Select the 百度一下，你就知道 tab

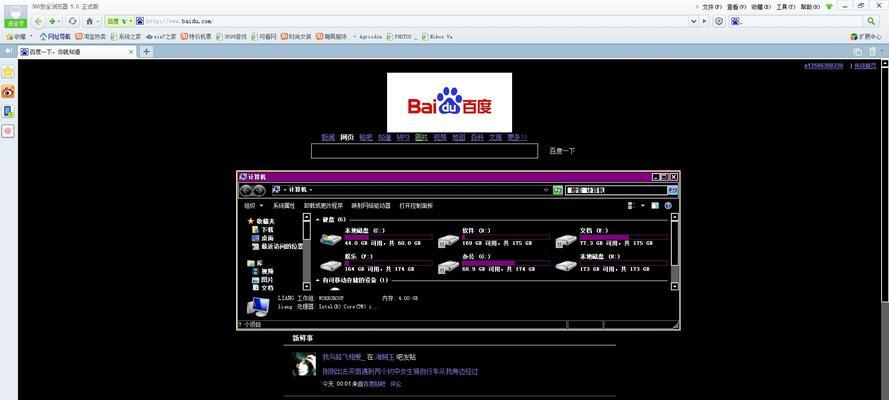[77, 52]
